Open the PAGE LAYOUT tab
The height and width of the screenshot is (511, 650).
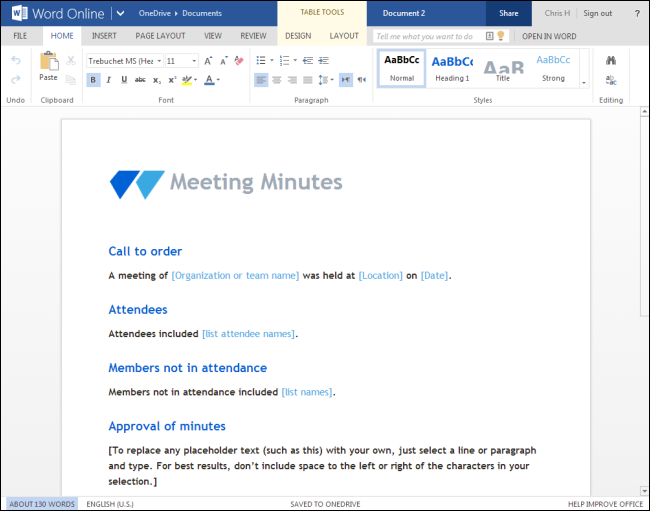click(160, 36)
